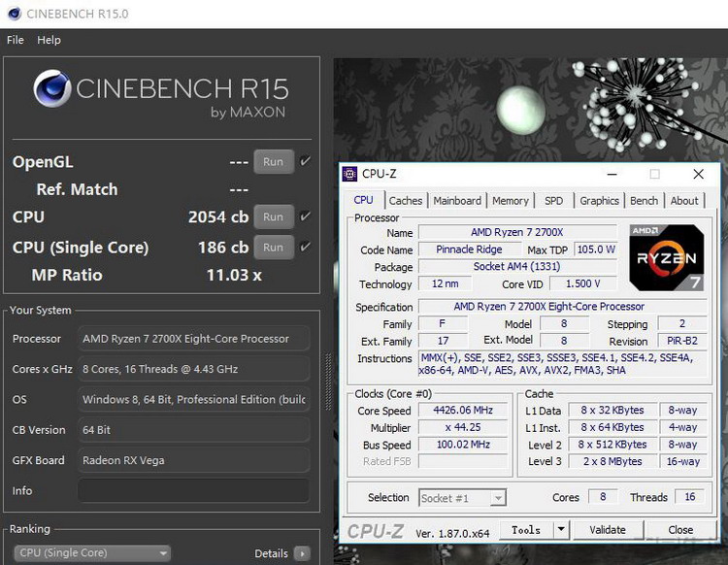Run the CPU benchmark

(274, 216)
